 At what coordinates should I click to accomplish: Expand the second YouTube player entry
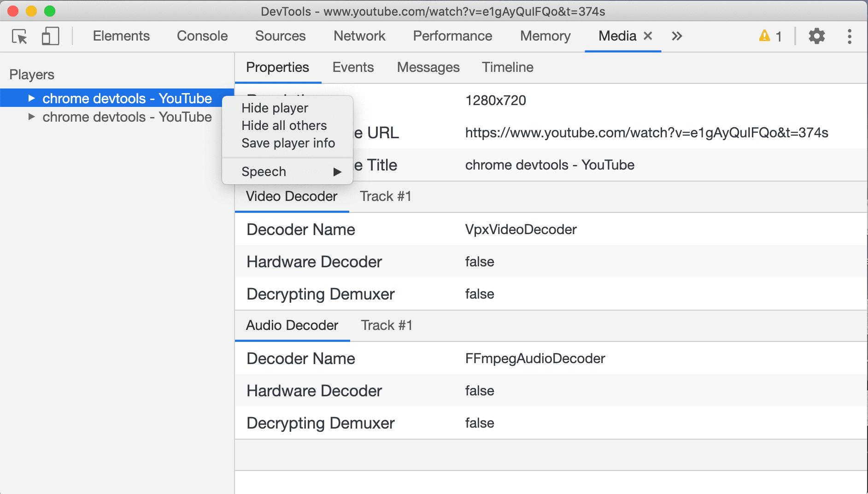click(30, 117)
